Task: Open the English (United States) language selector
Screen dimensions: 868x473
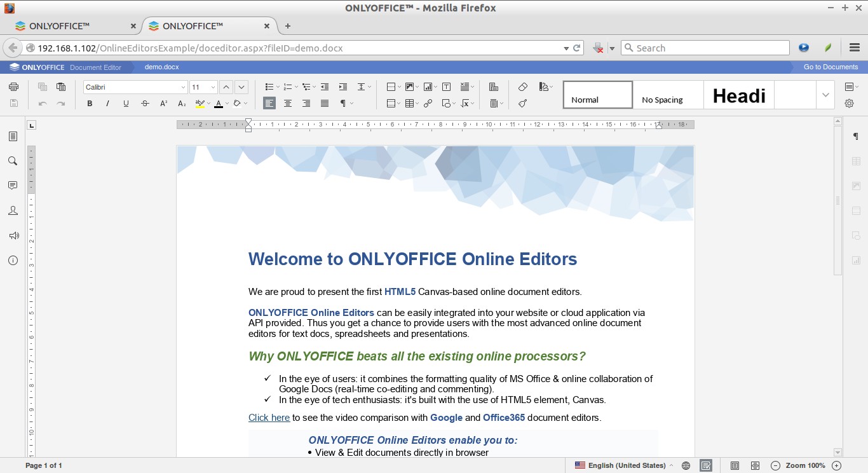Action: pyautogui.click(x=623, y=465)
